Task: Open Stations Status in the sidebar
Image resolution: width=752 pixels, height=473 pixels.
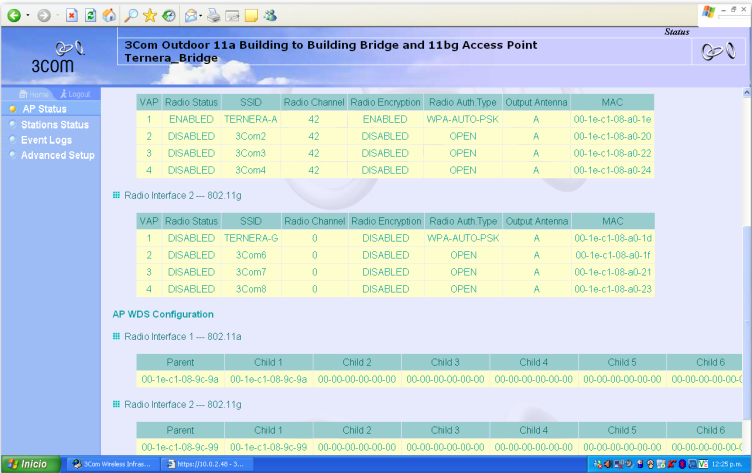Action: pyautogui.click(x=54, y=125)
